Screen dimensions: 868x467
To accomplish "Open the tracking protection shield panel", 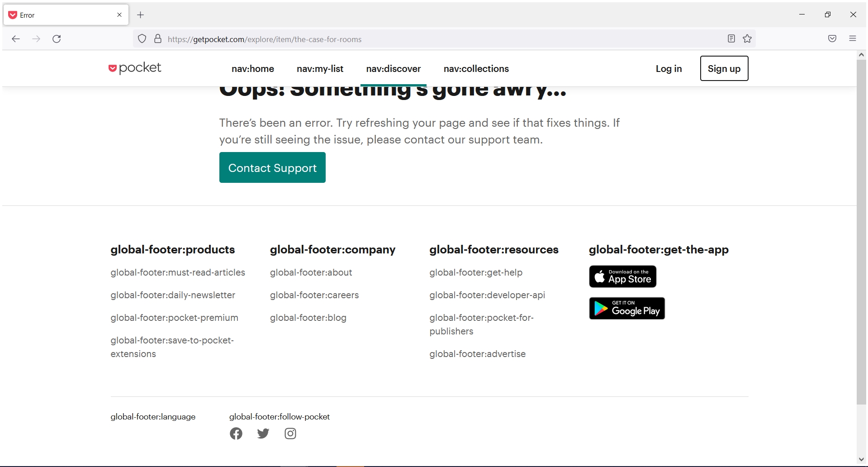I will pos(142,39).
